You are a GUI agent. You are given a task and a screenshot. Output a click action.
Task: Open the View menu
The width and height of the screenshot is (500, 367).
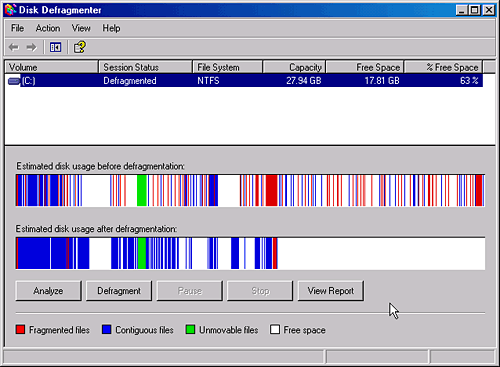click(x=81, y=28)
